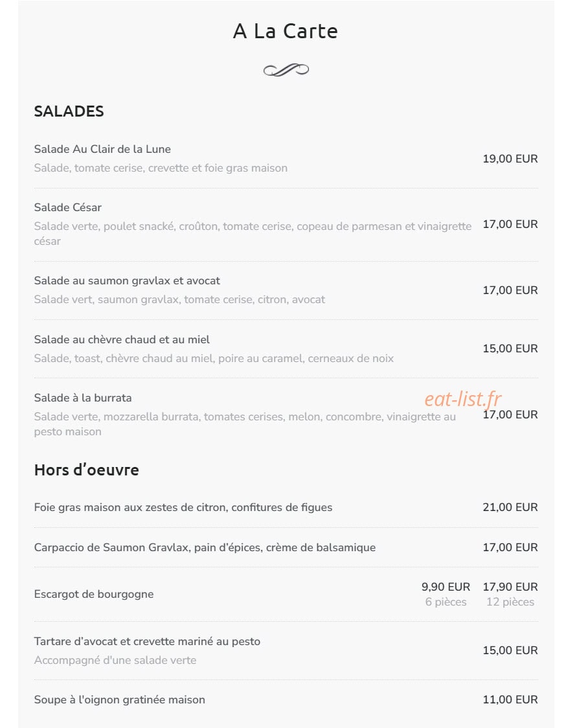Choose Salade au saumon gravlax et avocat
Viewport: 568px width, 728px height.
tap(127, 280)
